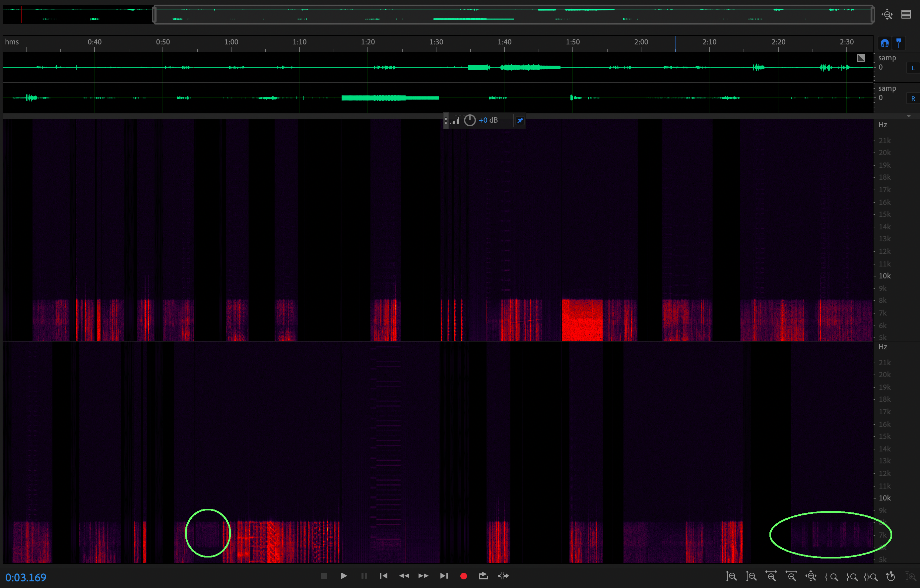Click the Zoom Out Time icon
The height and width of the screenshot is (588, 920).
tap(791, 576)
